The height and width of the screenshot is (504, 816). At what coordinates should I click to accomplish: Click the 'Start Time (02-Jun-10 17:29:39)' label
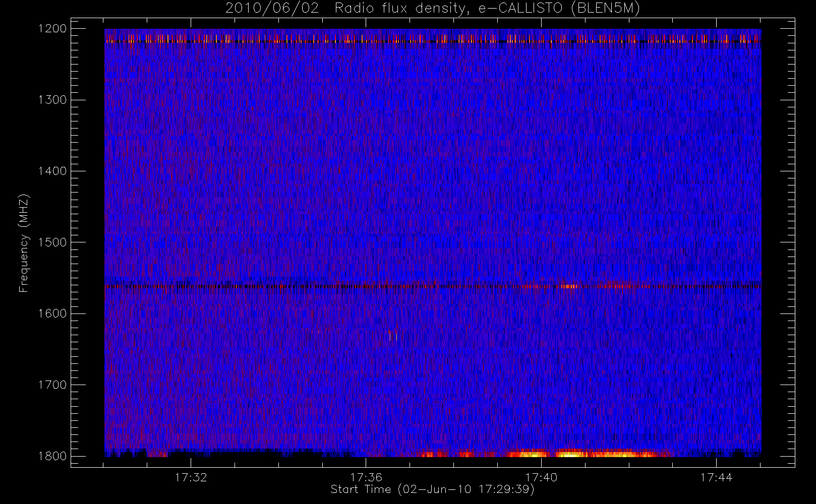(x=432, y=489)
